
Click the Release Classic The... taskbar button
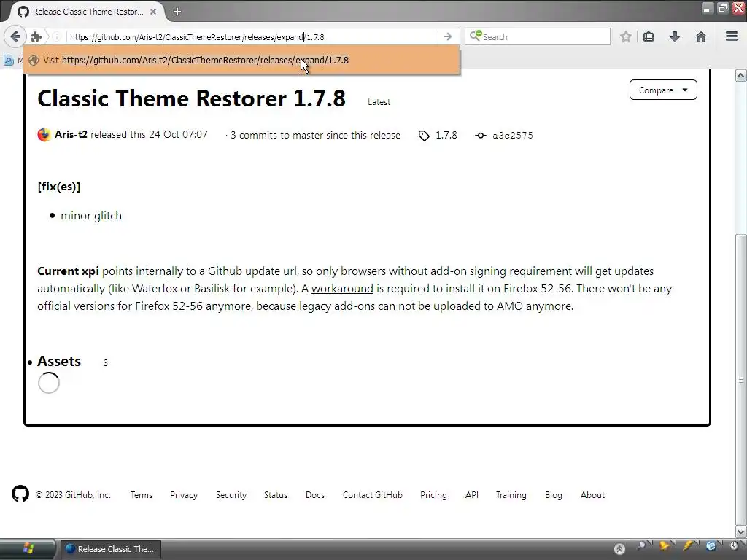[110, 549]
